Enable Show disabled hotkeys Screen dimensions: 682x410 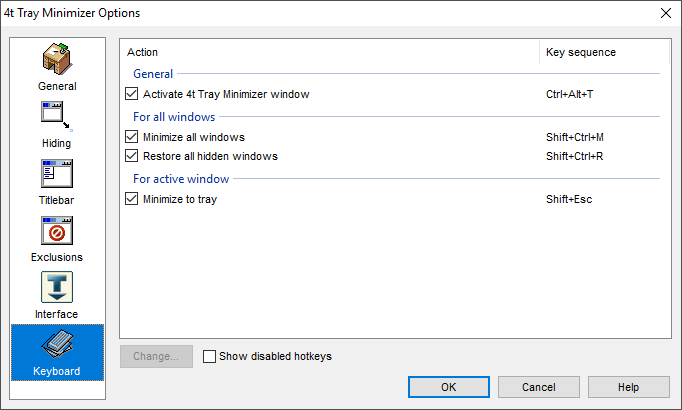coord(209,356)
